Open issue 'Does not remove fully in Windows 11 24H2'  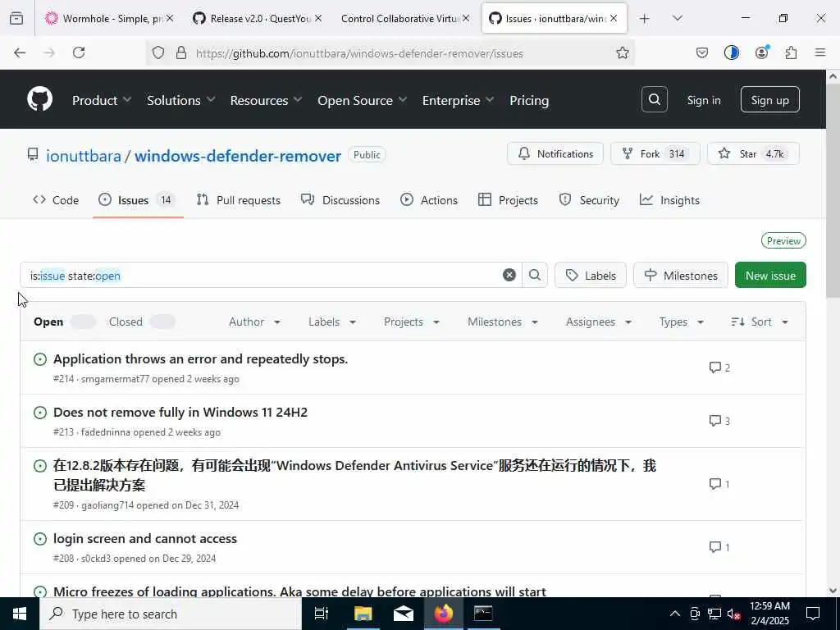(x=180, y=412)
